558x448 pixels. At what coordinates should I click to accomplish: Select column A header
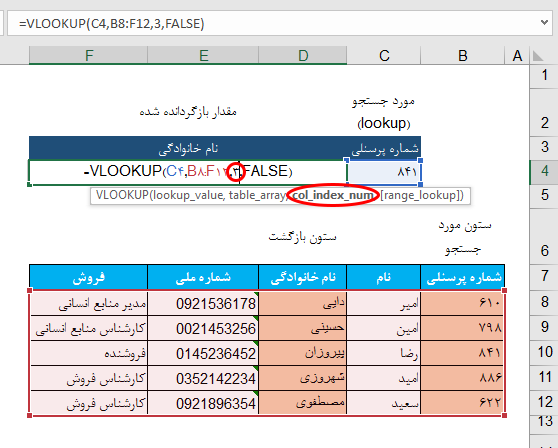(x=517, y=56)
